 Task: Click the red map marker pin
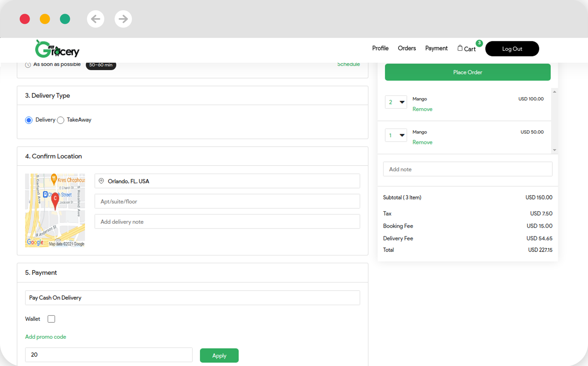pos(55,201)
